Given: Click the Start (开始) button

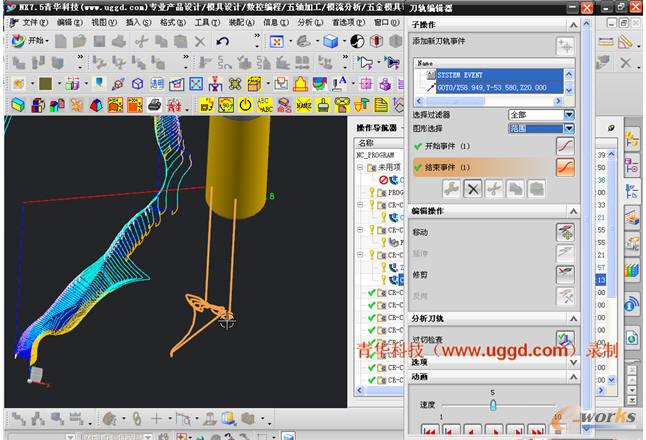Looking at the screenshot, I should (30, 41).
